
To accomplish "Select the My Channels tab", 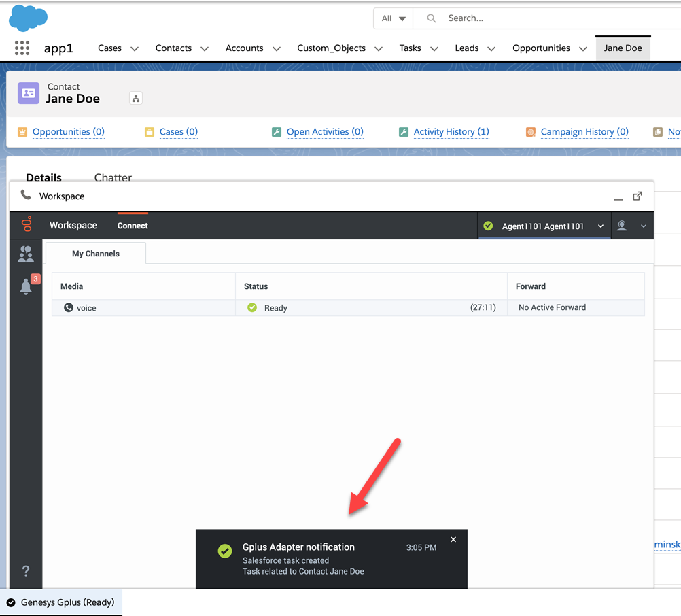I will pos(96,254).
